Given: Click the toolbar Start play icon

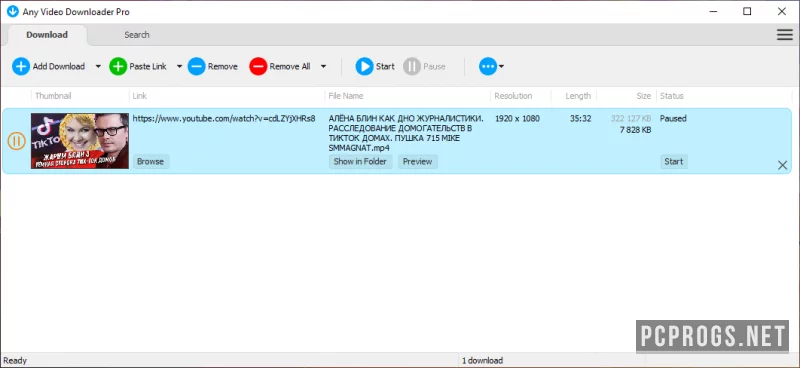Looking at the screenshot, I should click(x=365, y=66).
